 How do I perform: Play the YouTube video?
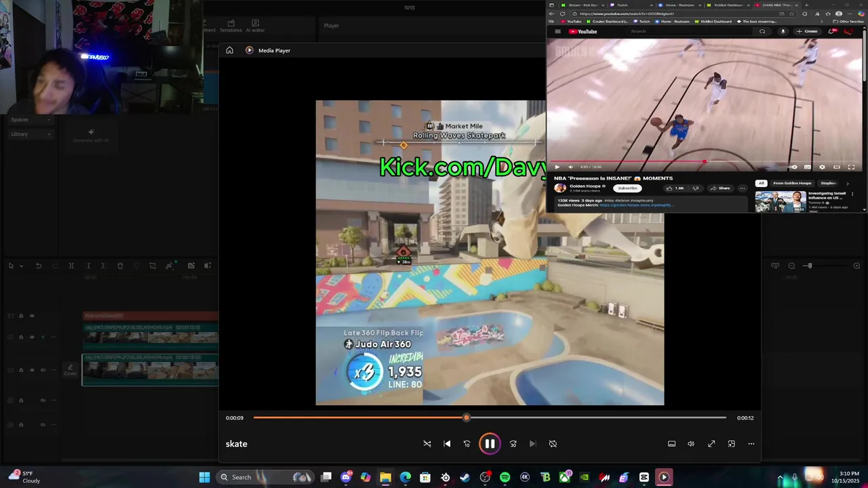tap(557, 167)
